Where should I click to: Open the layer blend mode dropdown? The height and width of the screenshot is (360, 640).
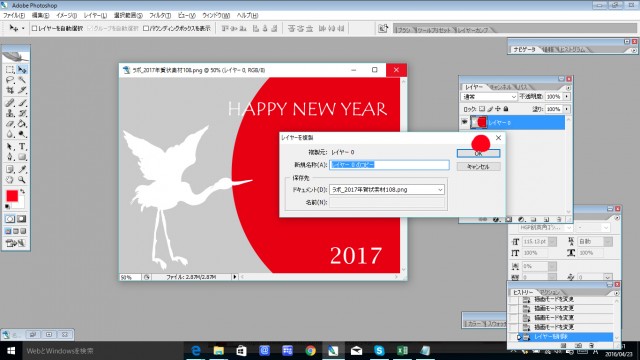click(x=489, y=97)
